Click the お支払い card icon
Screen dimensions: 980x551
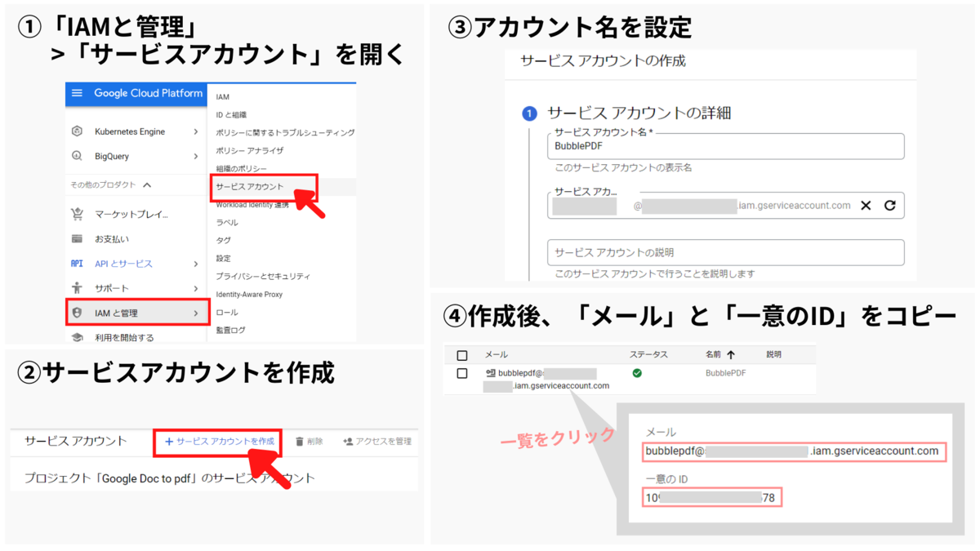pos(78,239)
